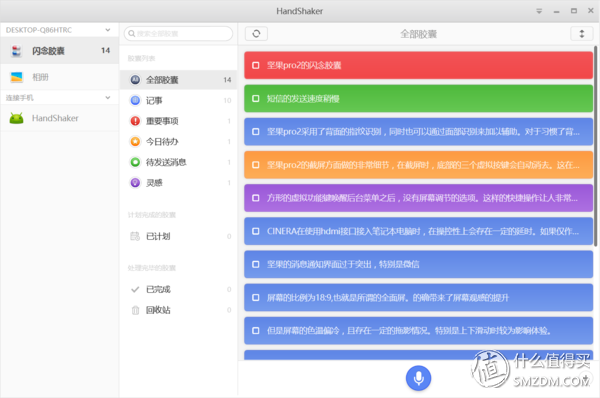Screen dimensions: 600x398
Task: Select the 记事 category
Action: point(178,100)
